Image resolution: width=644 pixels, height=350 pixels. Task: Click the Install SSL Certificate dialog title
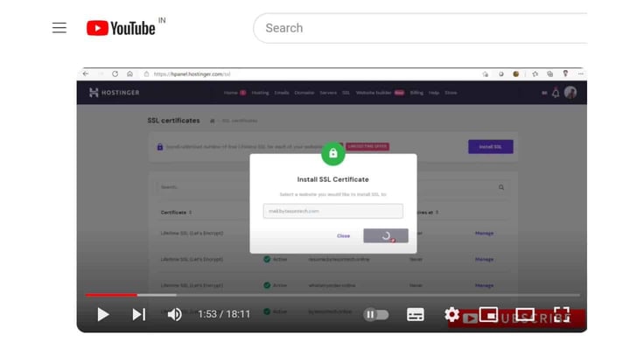tap(333, 179)
